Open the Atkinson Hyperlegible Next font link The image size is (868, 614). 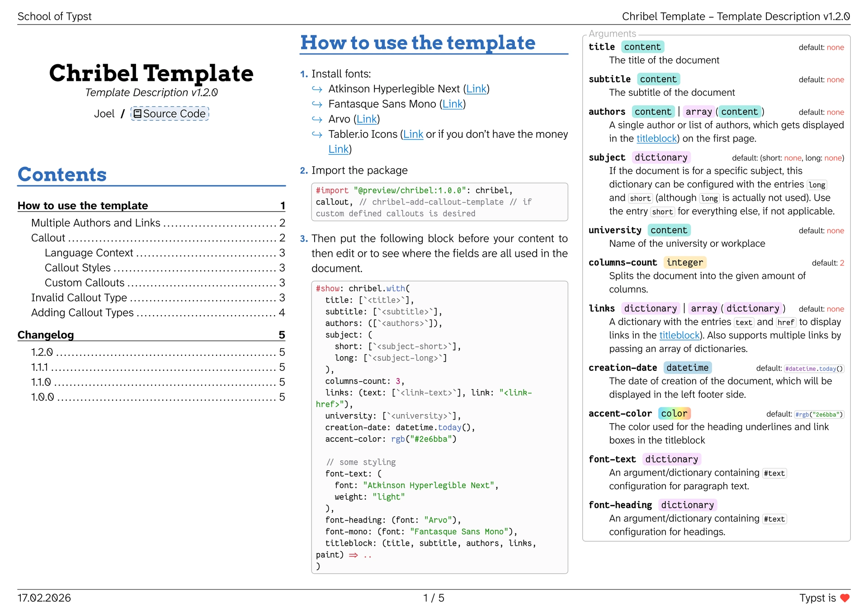[476, 89]
